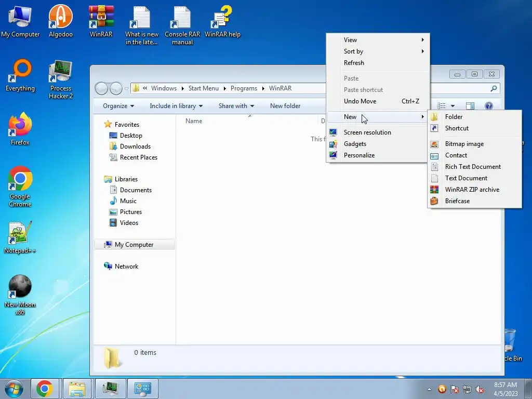Image resolution: width=532 pixels, height=399 pixels.
Task: Open Personalize from the context menu
Action: [378, 155]
